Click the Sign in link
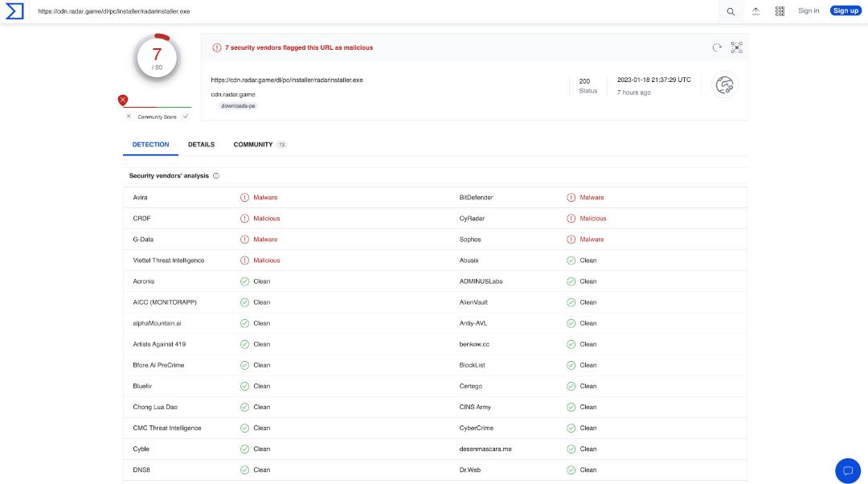The width and height of the screenshot is (868, 484). [809, 10]
